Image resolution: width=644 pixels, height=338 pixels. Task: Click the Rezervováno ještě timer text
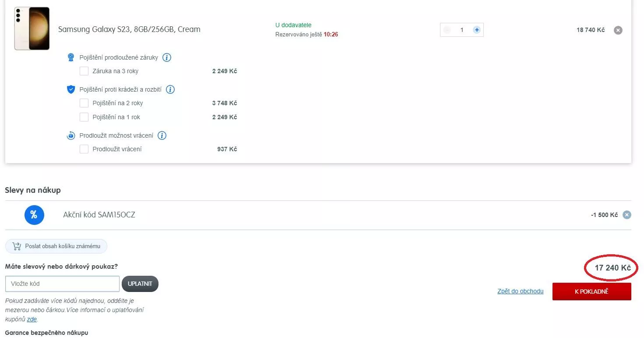[x=306, y=34]
